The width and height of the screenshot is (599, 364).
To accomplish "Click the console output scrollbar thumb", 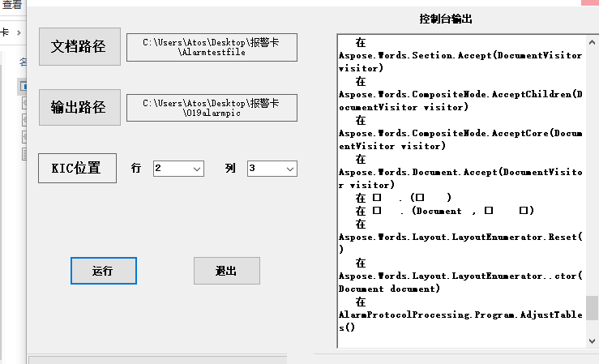I will click(x=592, y=308).
